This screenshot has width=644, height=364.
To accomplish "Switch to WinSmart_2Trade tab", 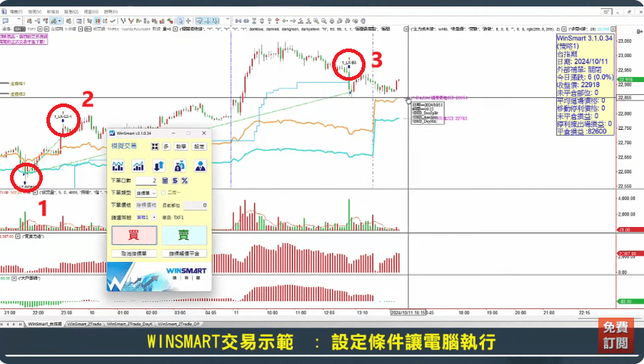I will tap(84, 324).
